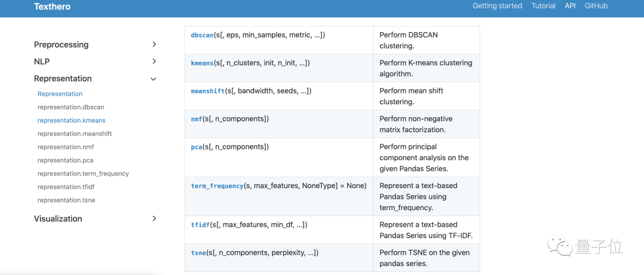Select representation.tfidf in the sidebar

(x=67, y=187)
